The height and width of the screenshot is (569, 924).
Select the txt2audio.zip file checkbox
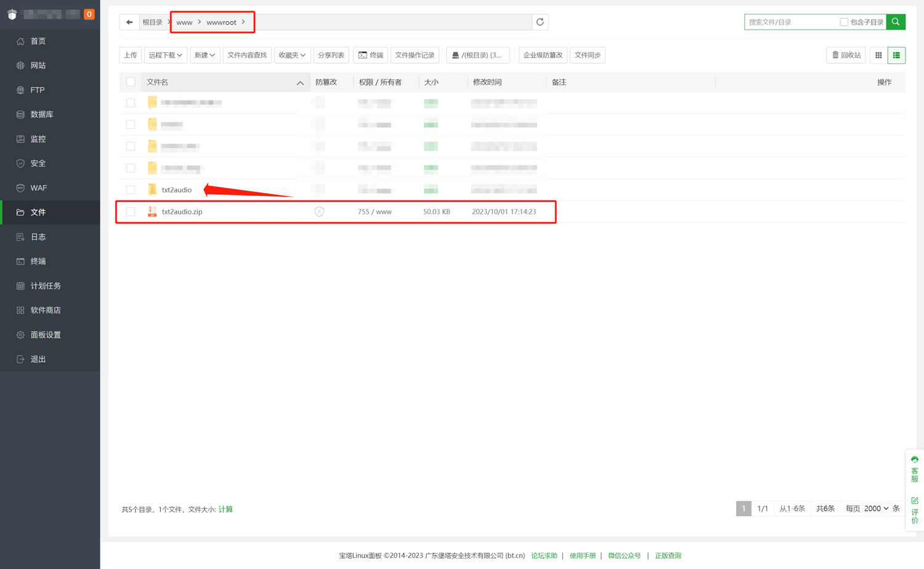(131, 212)
